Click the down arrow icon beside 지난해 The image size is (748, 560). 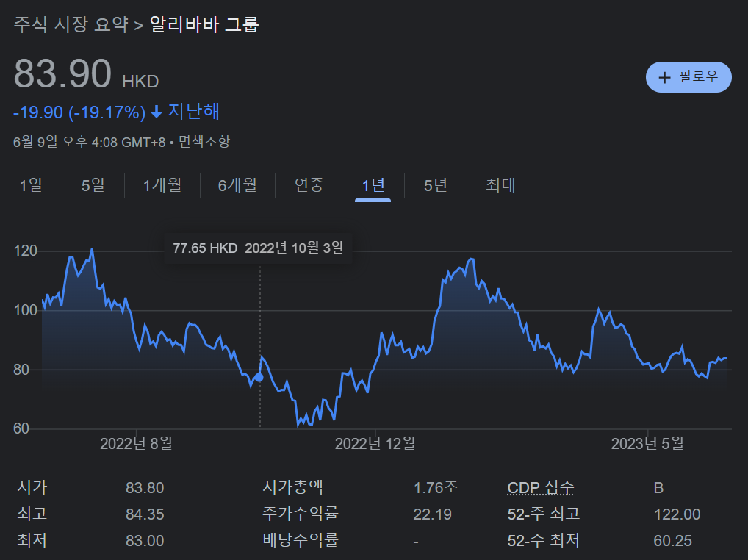click(157, 112)
